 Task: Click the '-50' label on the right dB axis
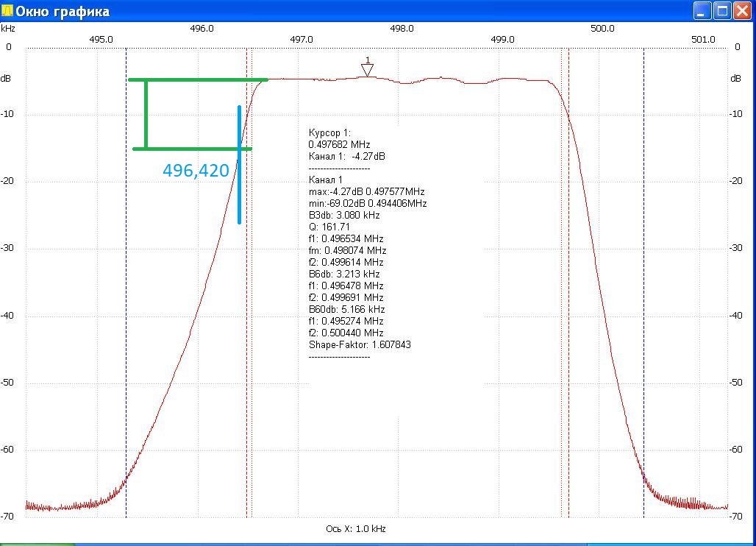coord(735,383)
